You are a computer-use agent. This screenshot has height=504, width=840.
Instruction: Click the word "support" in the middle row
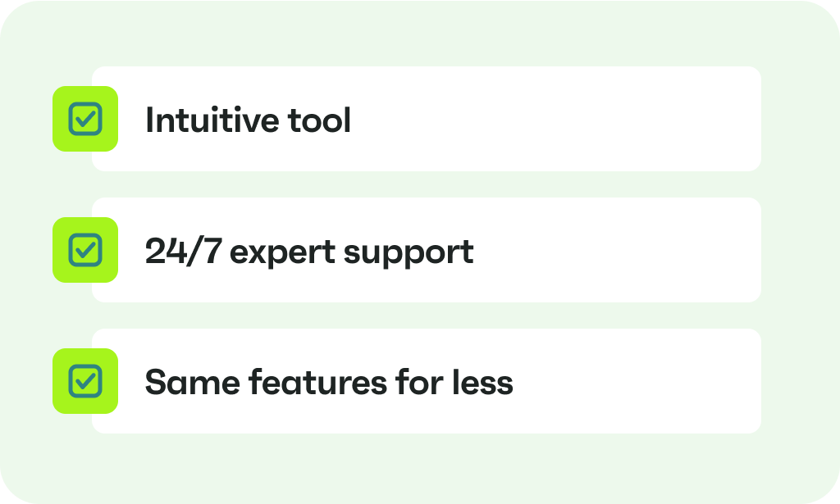[409, 253]
